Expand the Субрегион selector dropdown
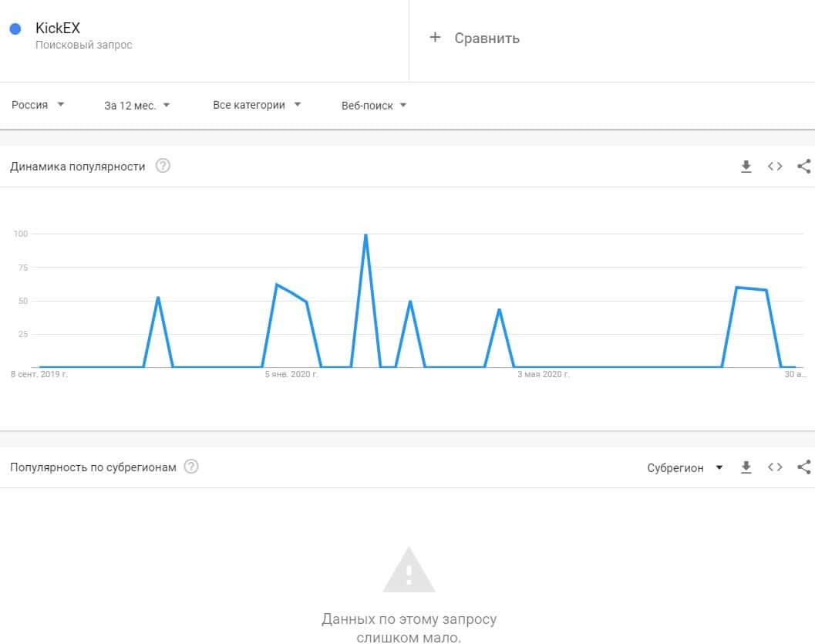 (x=685, y=467)
